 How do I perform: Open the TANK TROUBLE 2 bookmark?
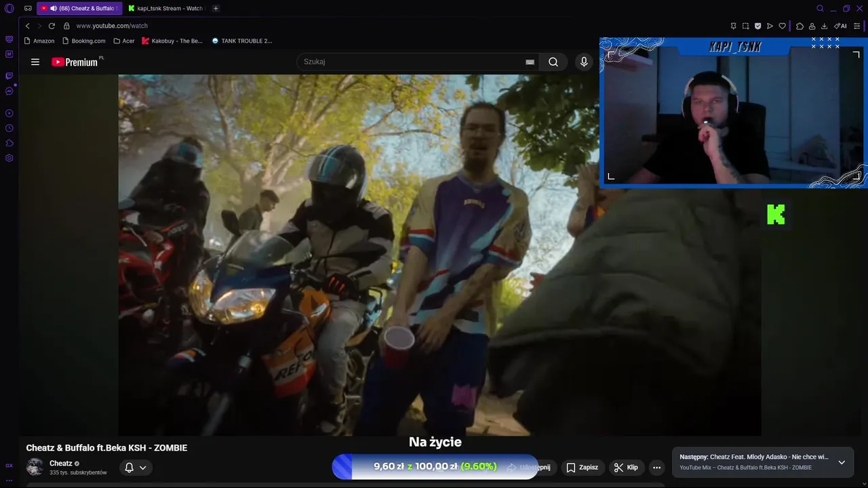click(x=242, y=41)
